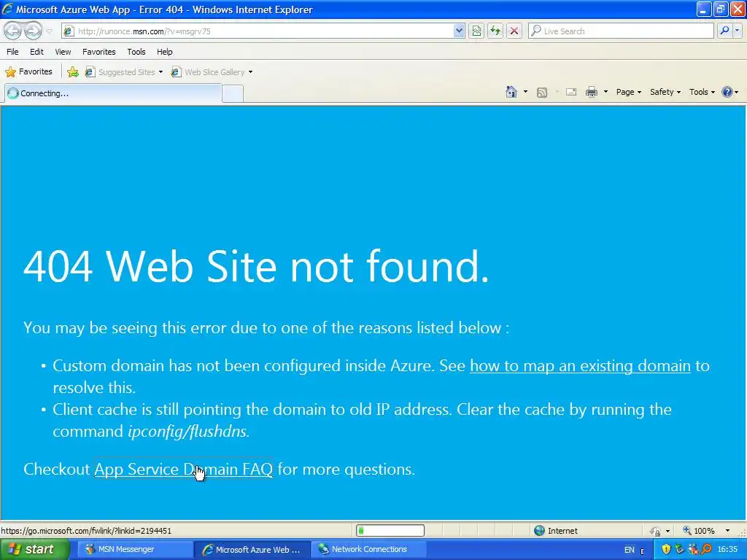747x560 pixels.
Task: Open the Help menu
Action: (x=165, y=52)
